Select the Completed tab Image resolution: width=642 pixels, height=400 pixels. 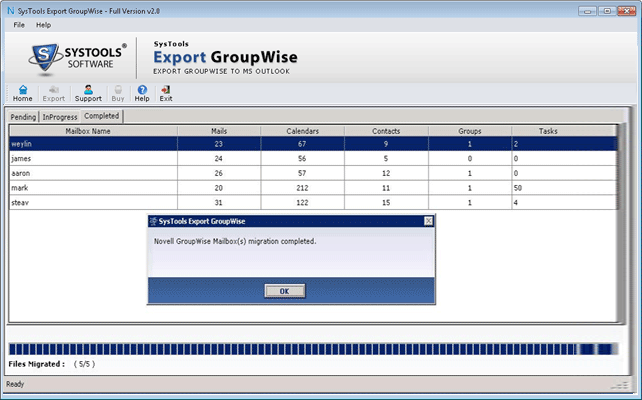(102, 116)
